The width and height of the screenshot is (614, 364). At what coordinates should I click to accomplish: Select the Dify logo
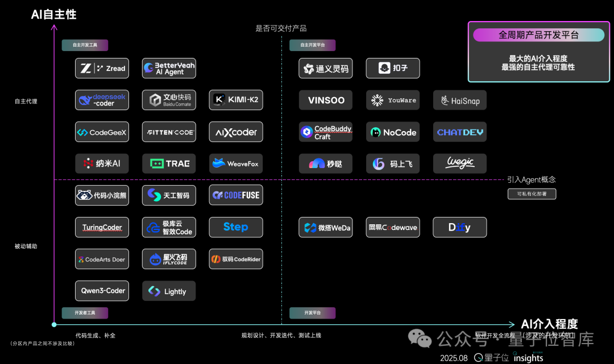point(459,227)
